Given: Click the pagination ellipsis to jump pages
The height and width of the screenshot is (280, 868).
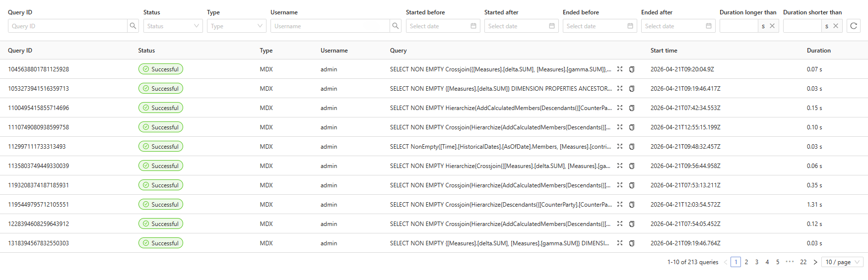Looking at the screenshot, I should click(790, 262).
